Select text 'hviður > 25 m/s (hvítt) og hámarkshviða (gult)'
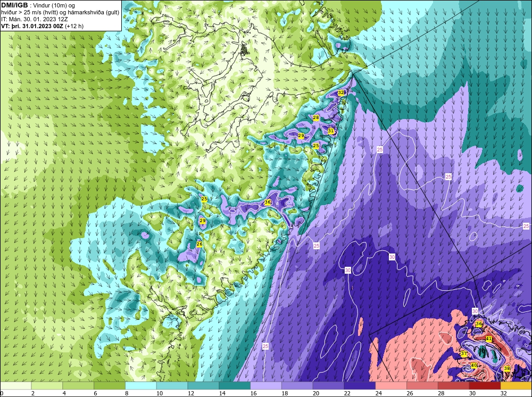 point(61,12)
